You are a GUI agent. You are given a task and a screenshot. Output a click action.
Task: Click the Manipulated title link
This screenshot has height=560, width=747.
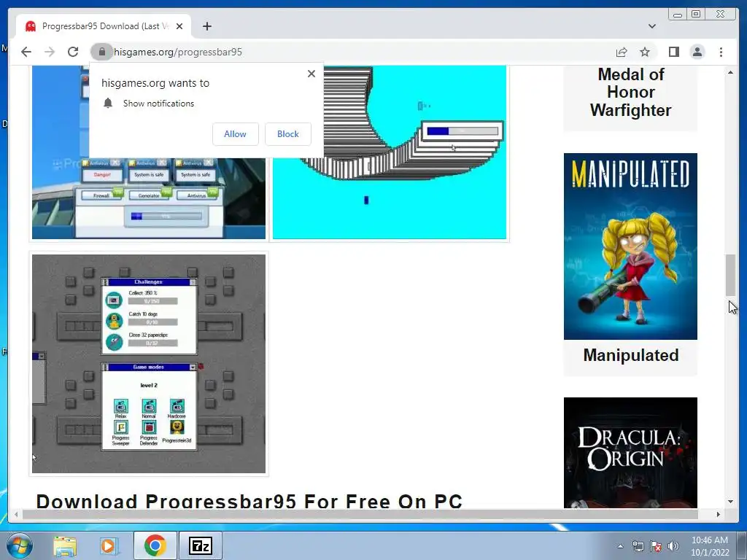631,355
